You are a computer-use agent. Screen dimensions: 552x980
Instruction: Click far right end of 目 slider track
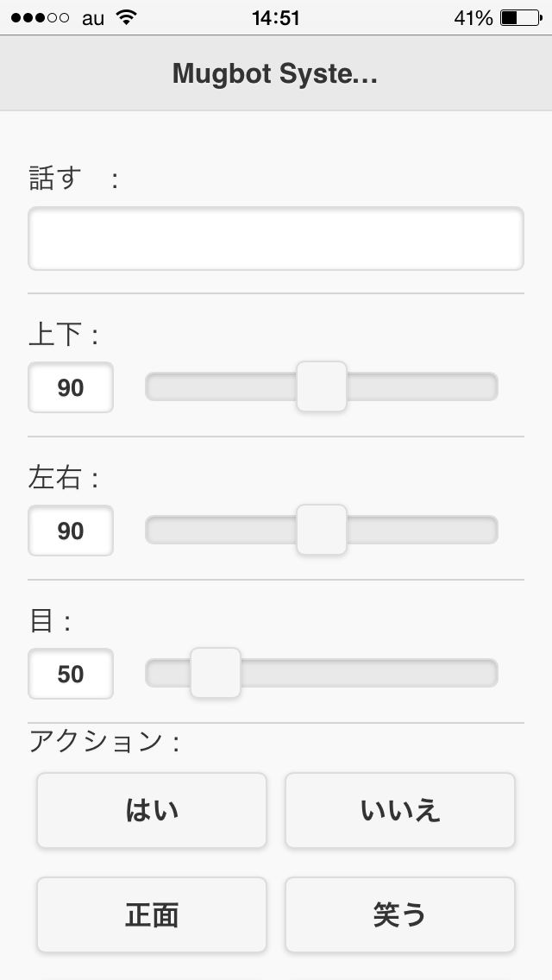tap(490, 673)
